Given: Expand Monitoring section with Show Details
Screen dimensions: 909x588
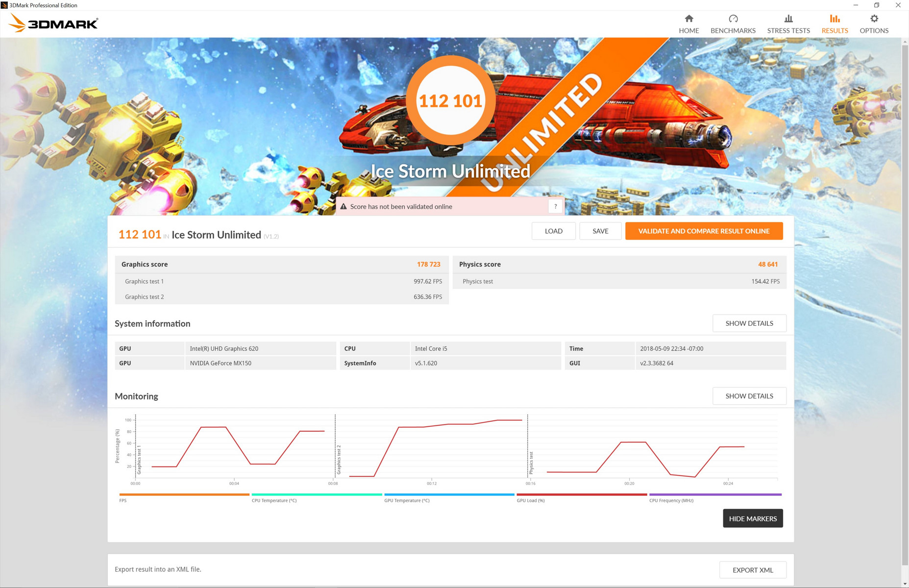Looking at the screenshot, I should pyautogui.click(x=749, y=396).
